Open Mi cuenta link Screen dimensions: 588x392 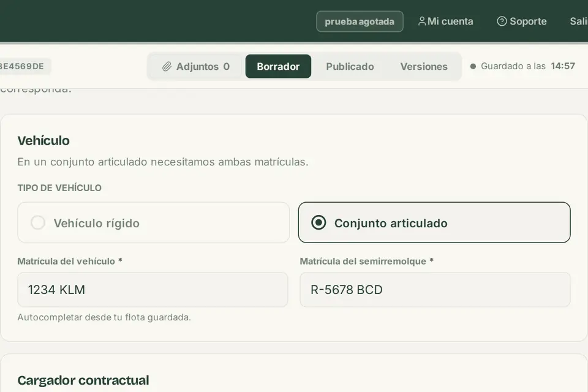point(445,21)
